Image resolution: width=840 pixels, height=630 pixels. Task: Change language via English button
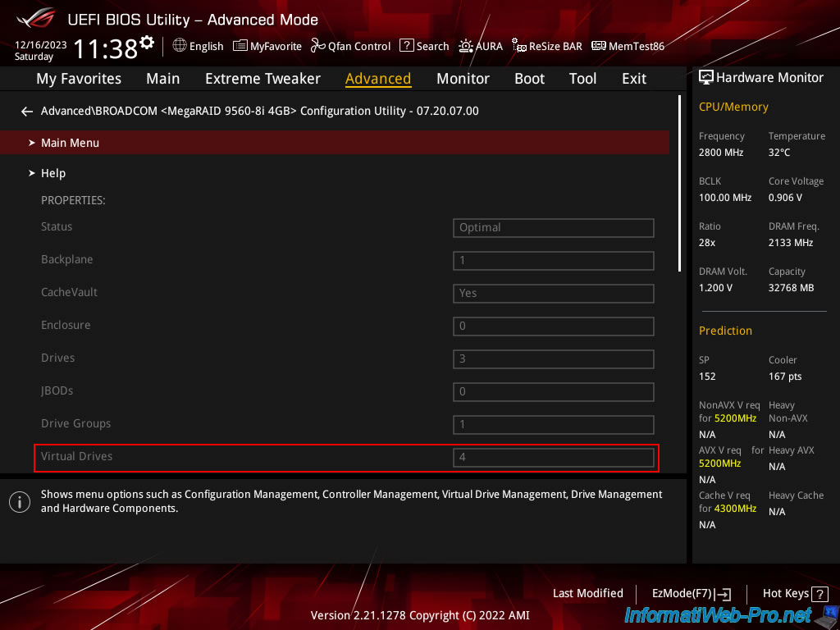(198, 46)
